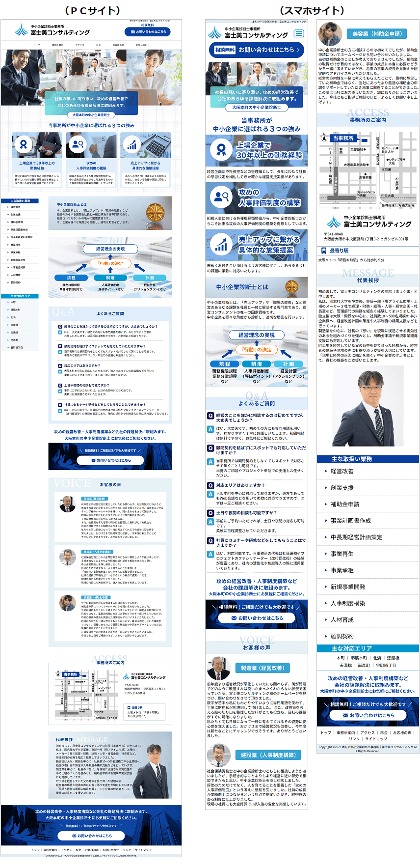Open アクセス in the PC top navigation
Screen dimensions: 420x868
tap(79, 45)
